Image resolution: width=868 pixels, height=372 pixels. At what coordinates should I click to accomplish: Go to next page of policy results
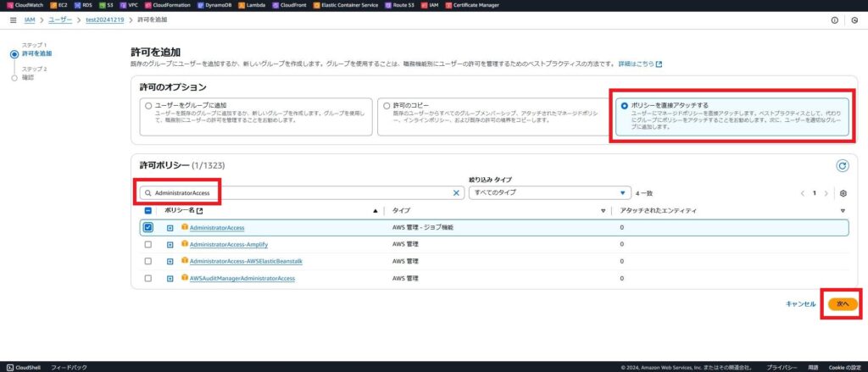coord(826,193)
